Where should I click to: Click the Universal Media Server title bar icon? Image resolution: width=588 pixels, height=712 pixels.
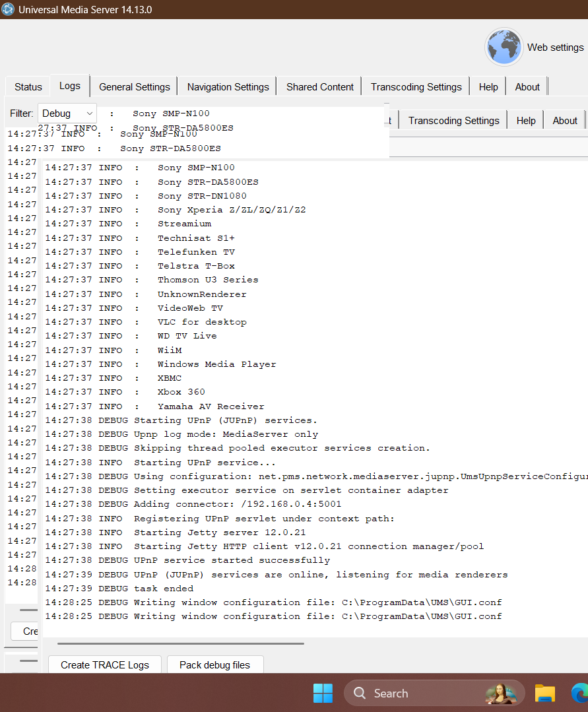[8, 9]
